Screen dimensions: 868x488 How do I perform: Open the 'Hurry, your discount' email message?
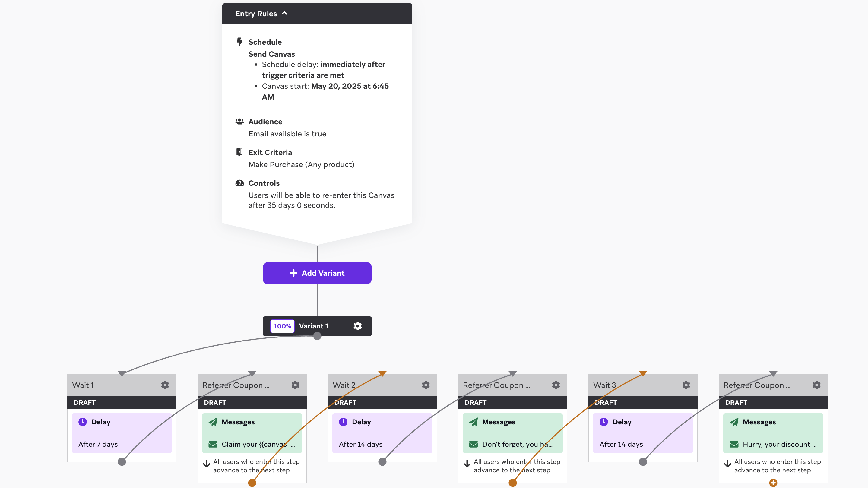click(x=773, y=444)
